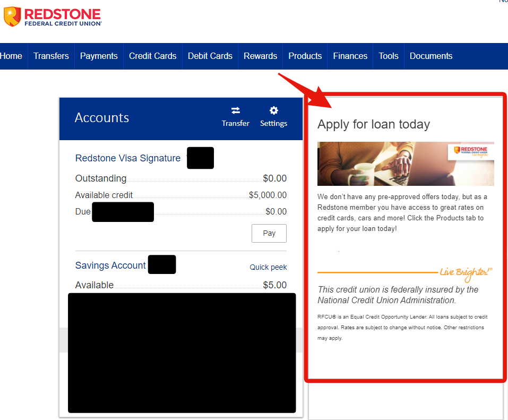Open the Products tab to apply for a loan
508x420 pixels.
pos(305,56)
